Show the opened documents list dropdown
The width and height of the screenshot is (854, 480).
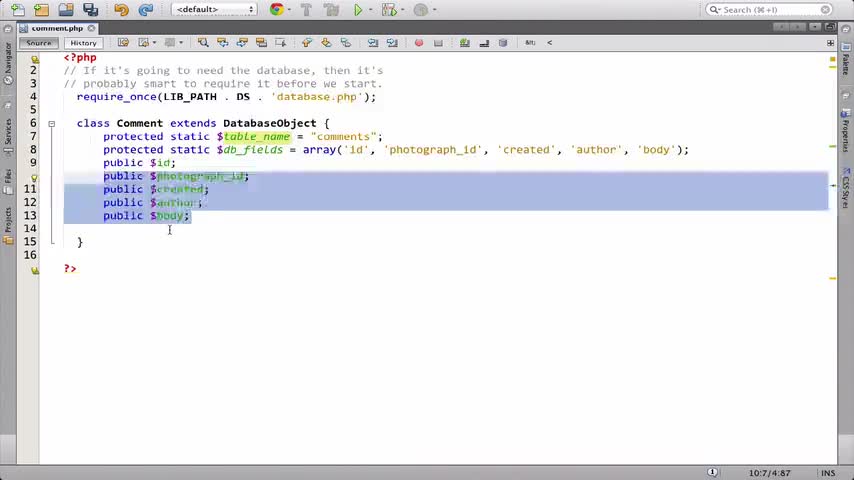[x=815, y=27]
